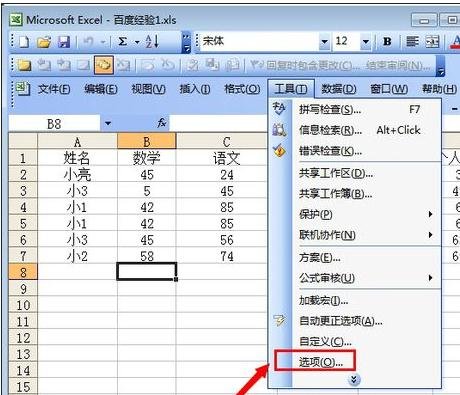Choose 信息检索(R) from the menu
Screen dimensions: 460x395
point(355,130)
